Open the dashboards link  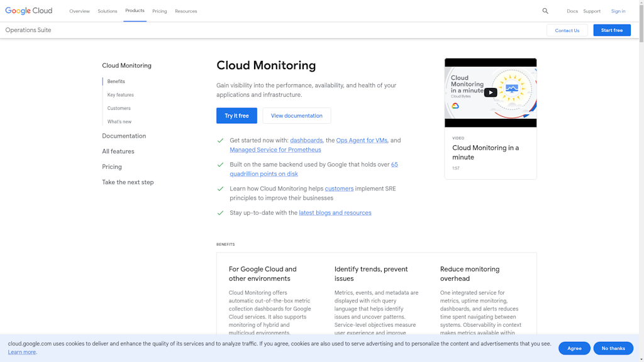(306, 140)
